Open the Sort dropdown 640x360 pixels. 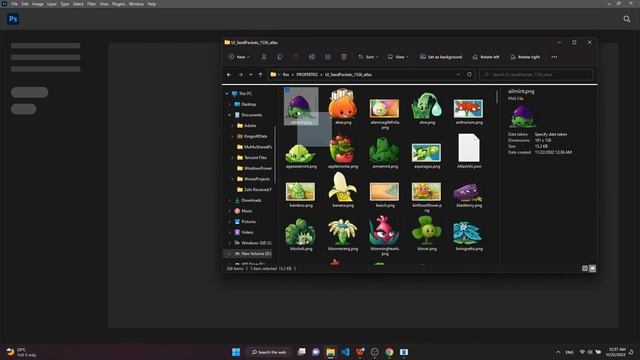pos(368,57)
